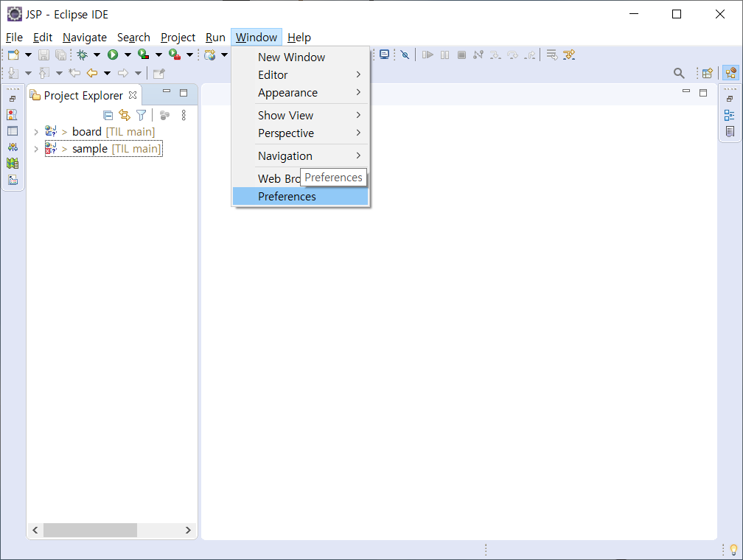Click the tip of the day lightbulb
Image resolution: width=743 pixels, height=560 pixels.
click(733, 550)
